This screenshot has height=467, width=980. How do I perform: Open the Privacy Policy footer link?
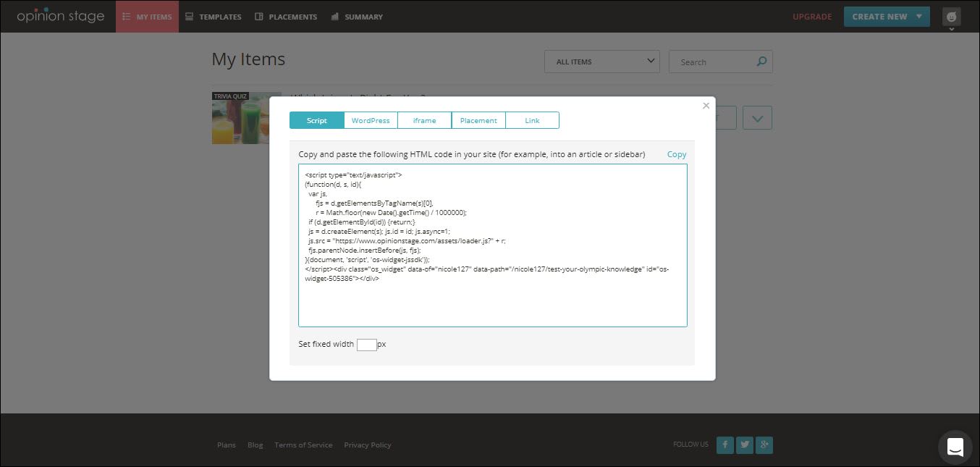click(368, 445)
